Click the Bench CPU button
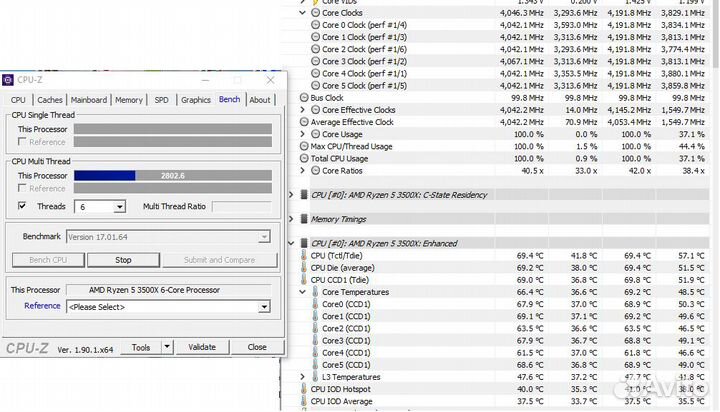The width and height of the screenshot is (720, 412). point(48,260)
